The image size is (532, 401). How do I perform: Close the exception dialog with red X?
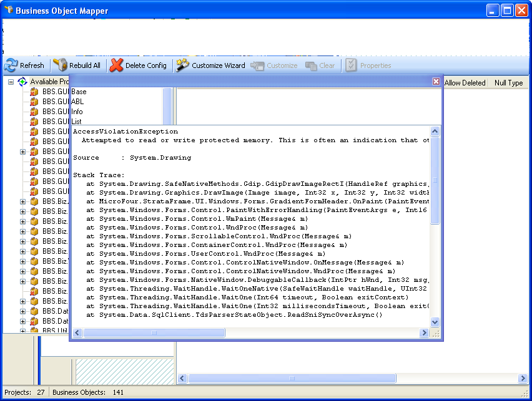coord(436,81)
